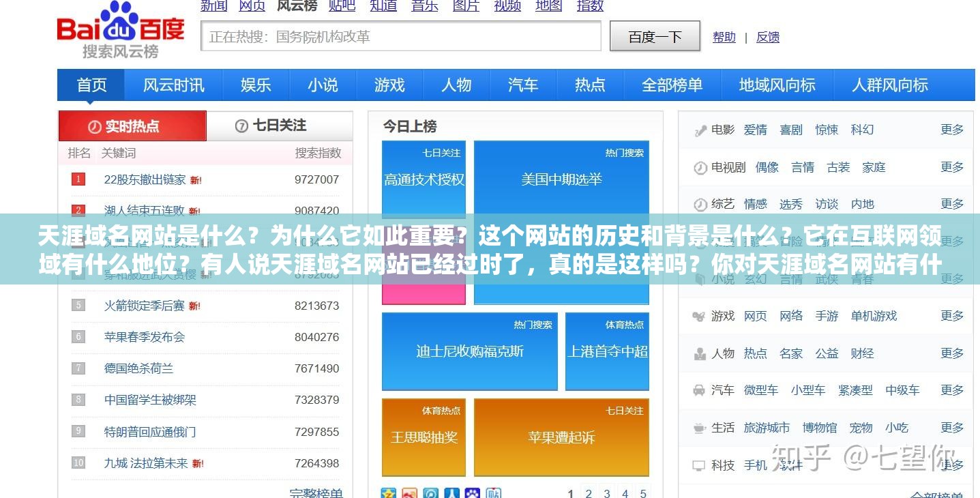Click 更多 in the 电影 row
The height and width of the screenshot is (498, 980).
[x=952, y=130]
